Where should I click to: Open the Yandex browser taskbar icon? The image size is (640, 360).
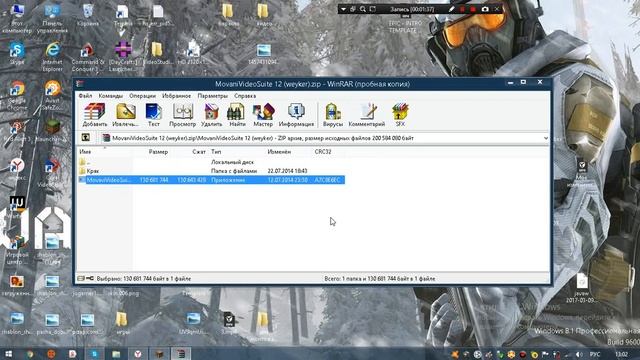138,353
